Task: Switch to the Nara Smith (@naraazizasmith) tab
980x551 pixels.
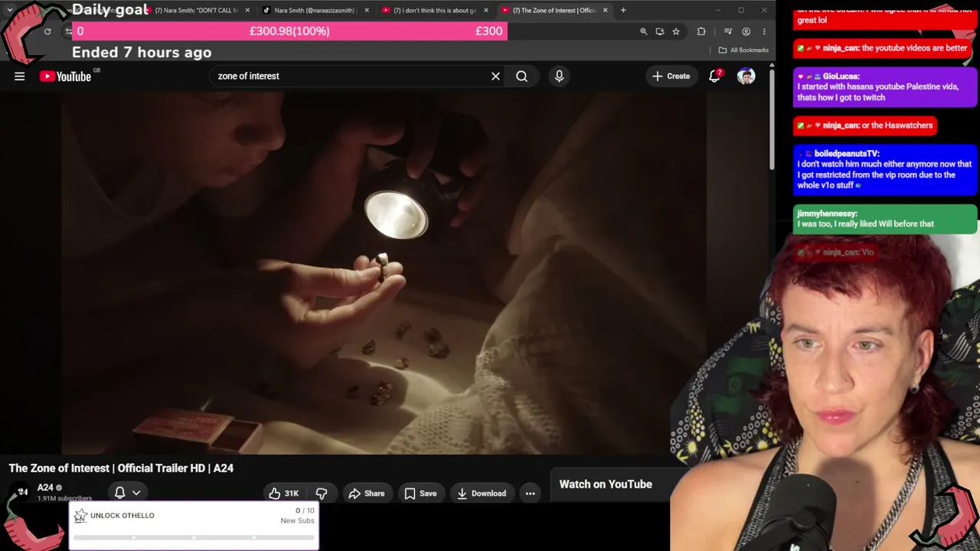Action: point(314,10)
